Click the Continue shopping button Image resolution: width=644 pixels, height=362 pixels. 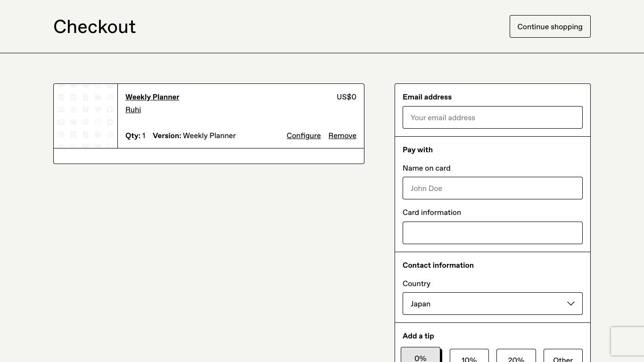pos(550,26)
